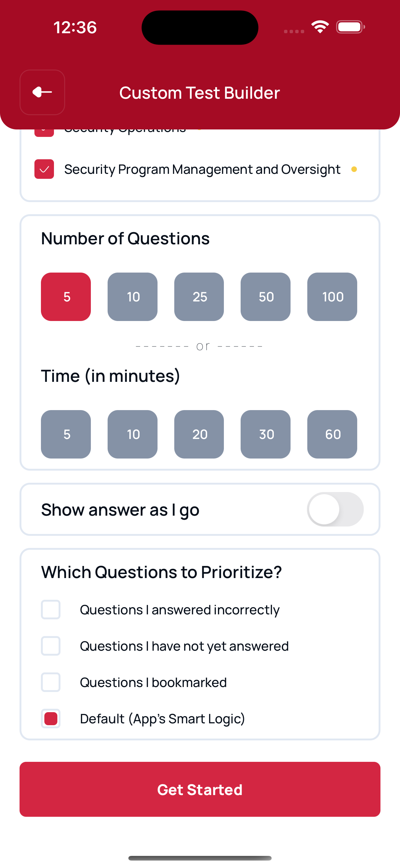
Task: Choose 10 questions
Action: (132, 297)
